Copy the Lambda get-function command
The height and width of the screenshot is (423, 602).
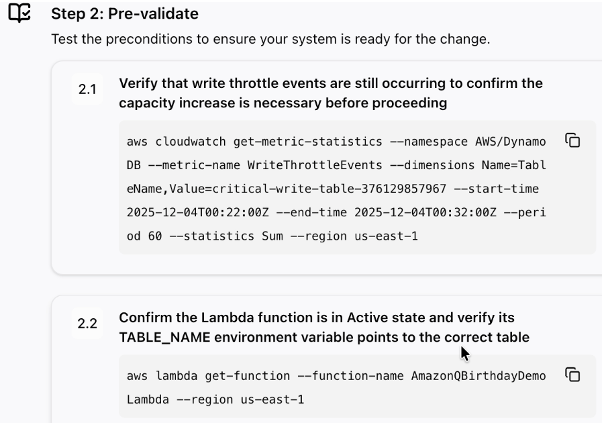pyautogui.click(x=573, y=375)
